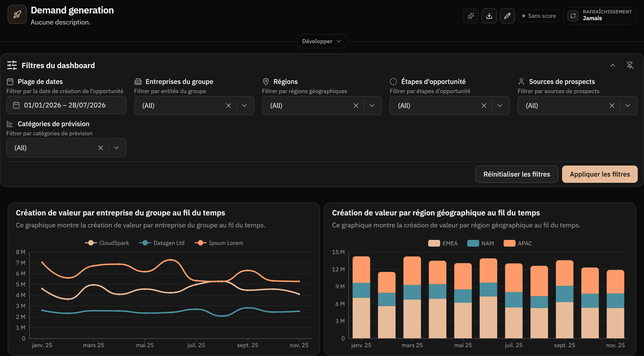
Task: Click the map pin icon beside Régions
Action: [266, 82]
